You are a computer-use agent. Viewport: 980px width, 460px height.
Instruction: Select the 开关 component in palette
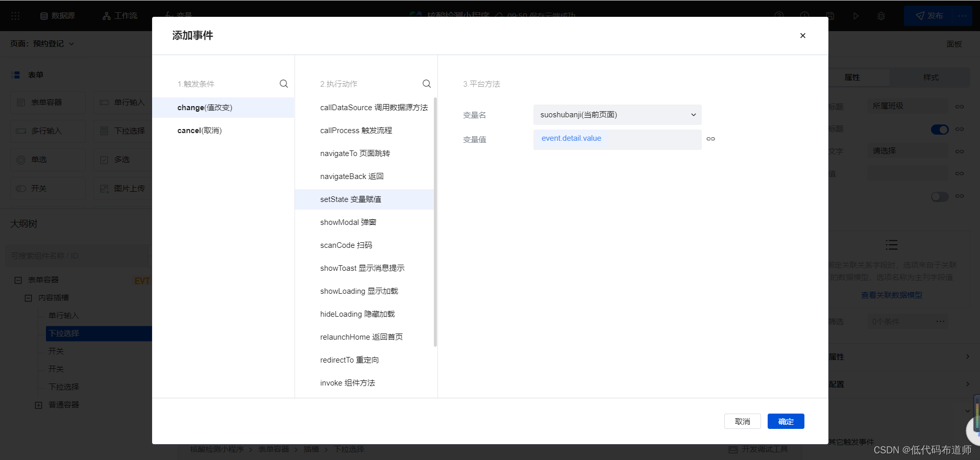tap(48, 189)
